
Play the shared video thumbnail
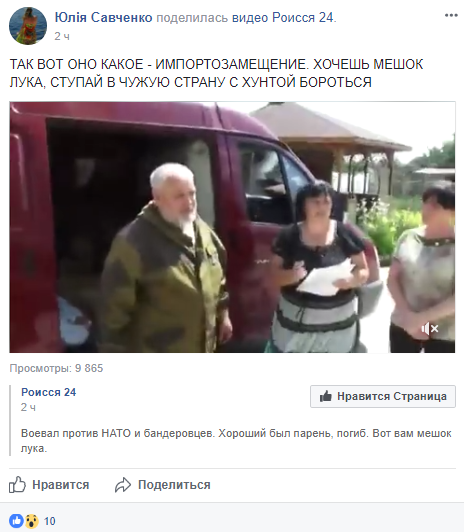[232, 227]
